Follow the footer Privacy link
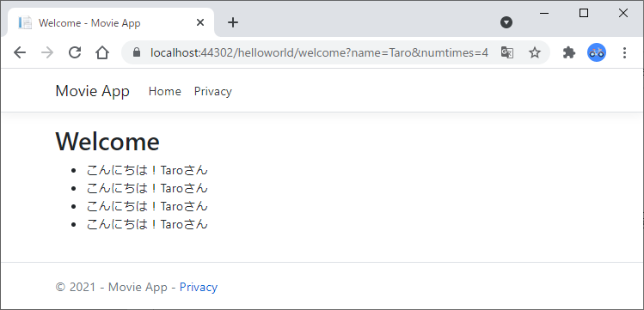This screenshot has height=310, width=644. tap(199, 287)
